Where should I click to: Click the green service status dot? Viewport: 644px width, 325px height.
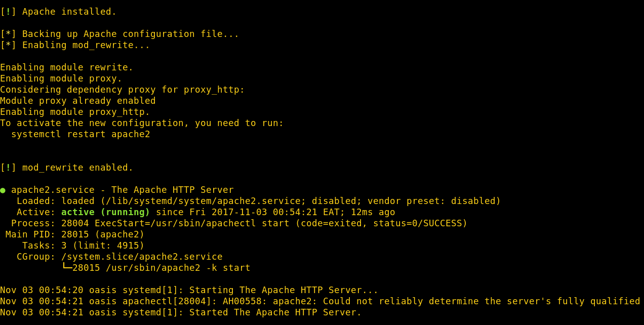click(x=3, y=190)
